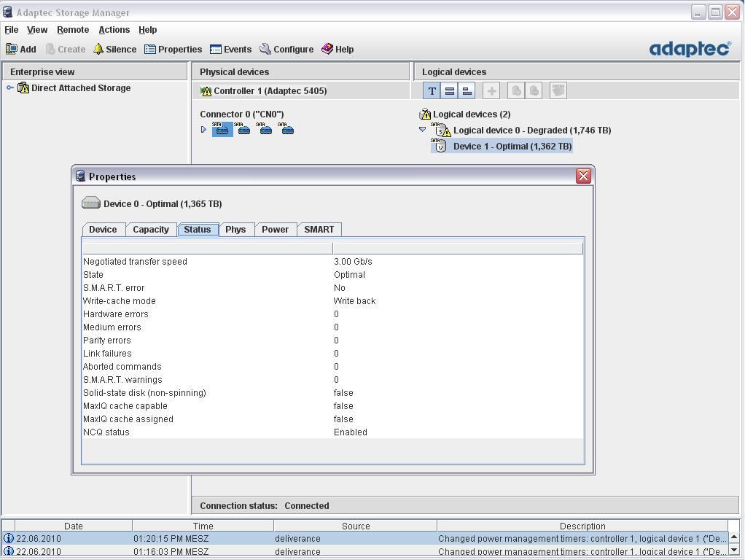Viewport: 745px width, 560px height.
Task: Expand Connector 0 drive list arrow
Action: pos(203,129)
